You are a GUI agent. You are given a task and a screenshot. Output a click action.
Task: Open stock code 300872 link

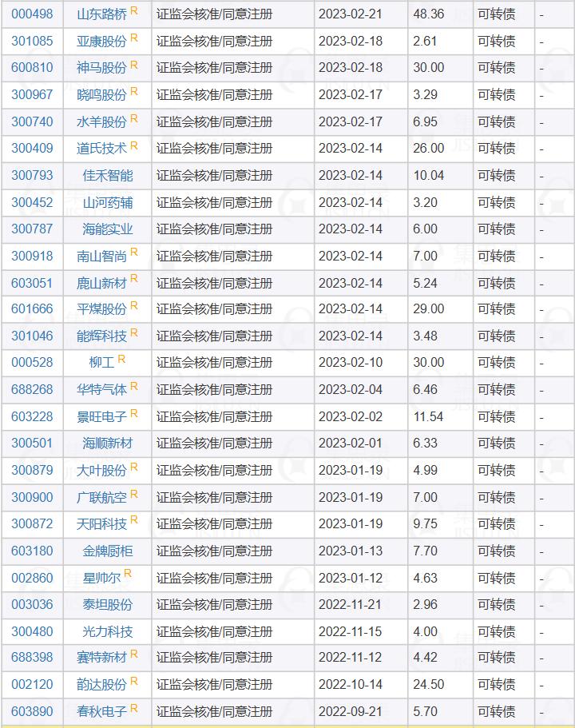[x=32, y=523]
